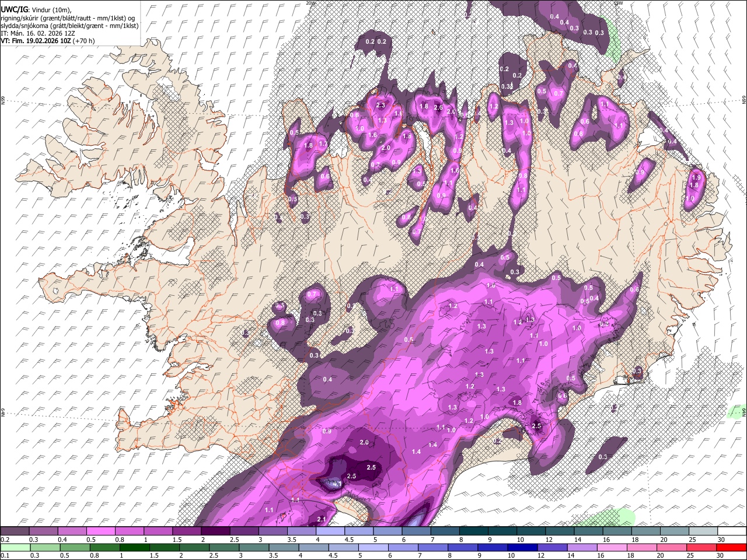Viewport: 747px width, 560px height.
Task: Click the pale green 0.1–0.3 rain legend swatch
Action: 15,547
